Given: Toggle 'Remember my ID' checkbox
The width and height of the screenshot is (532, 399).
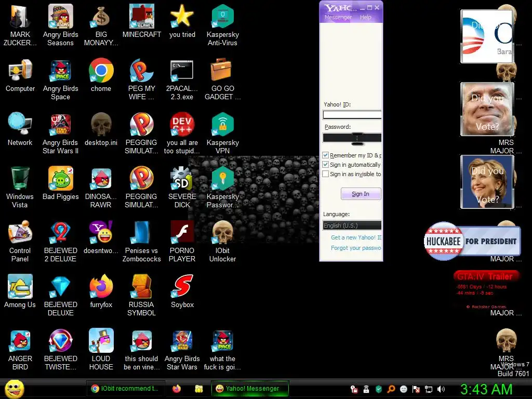Looking at the screenshot, I should [x=325, y=155].
